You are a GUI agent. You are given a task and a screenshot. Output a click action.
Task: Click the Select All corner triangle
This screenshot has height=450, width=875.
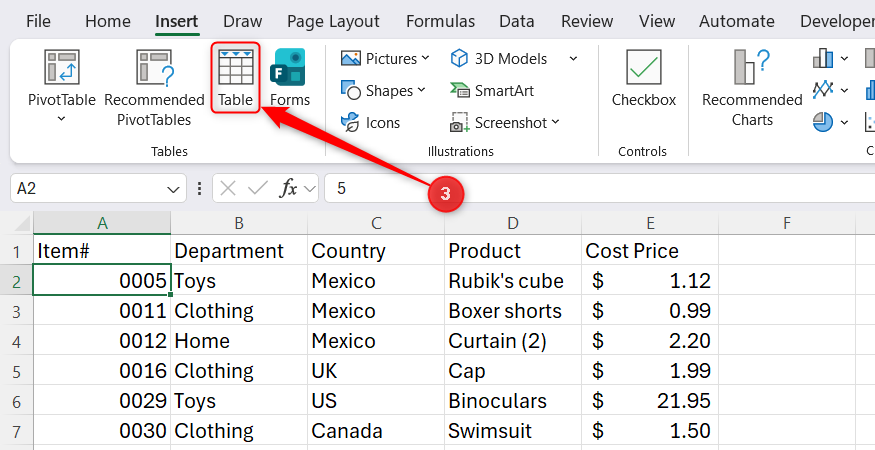pyautogui.click(x=22, y=224)
